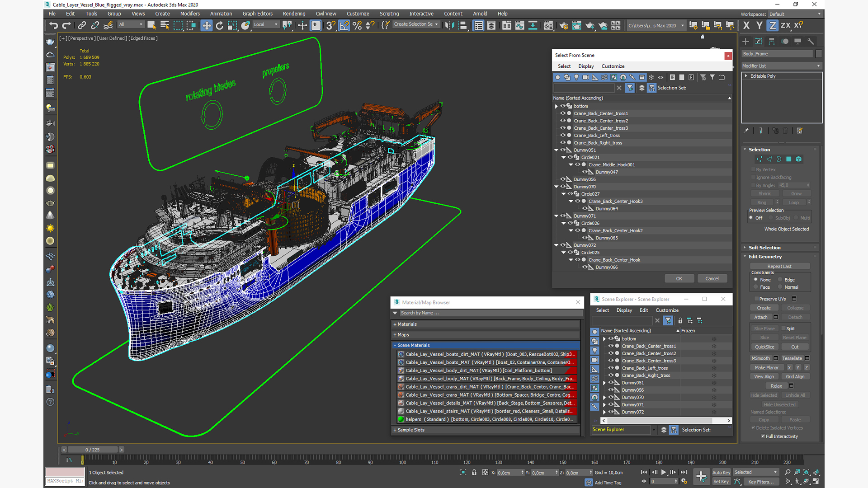The height and width of the screenshot is (488, 868).
Task: Hide Crane_Back_Left_tross using its eye icon
Action: (563, 135)
